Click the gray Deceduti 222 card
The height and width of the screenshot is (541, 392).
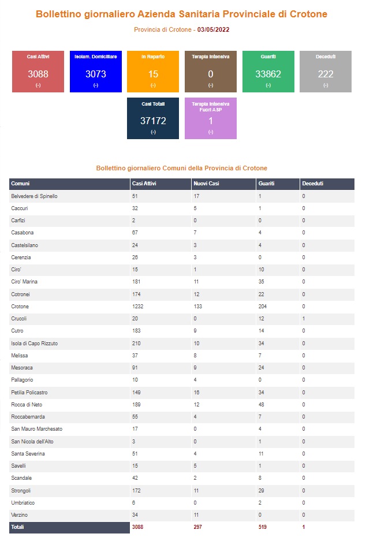(x=326, y=72)
